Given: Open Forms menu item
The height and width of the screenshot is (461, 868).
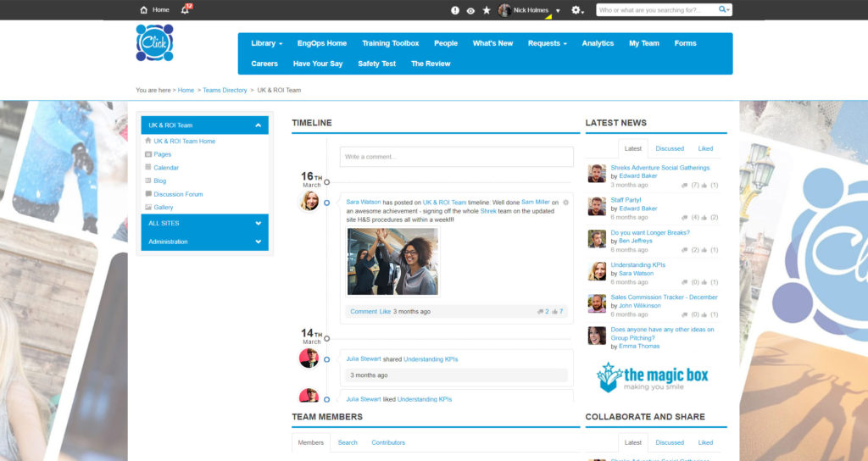Looking at the screenshot, I should click(685, 43).
